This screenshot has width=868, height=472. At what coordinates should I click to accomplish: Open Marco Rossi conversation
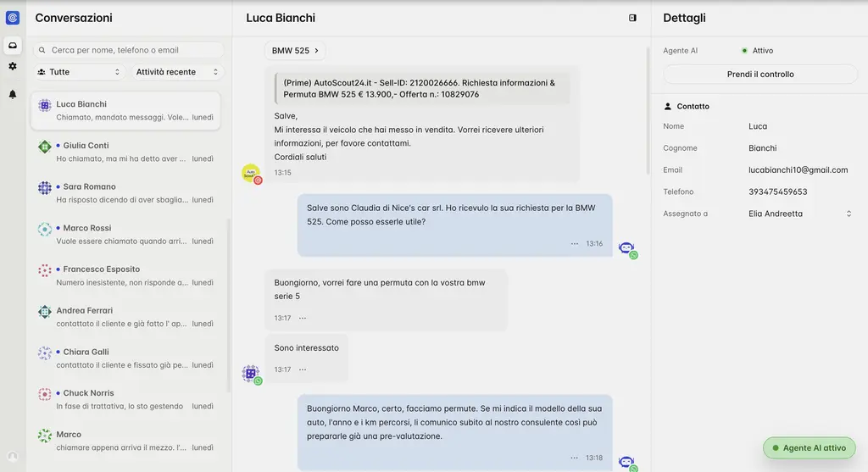[125, 234]
